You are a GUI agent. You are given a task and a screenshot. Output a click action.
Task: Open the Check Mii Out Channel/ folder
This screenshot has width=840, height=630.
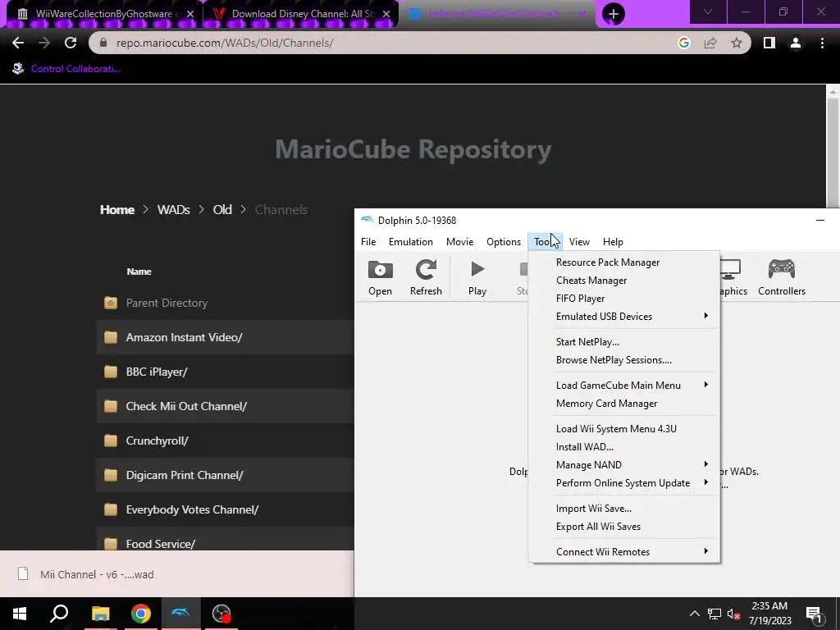pos(186,406)
